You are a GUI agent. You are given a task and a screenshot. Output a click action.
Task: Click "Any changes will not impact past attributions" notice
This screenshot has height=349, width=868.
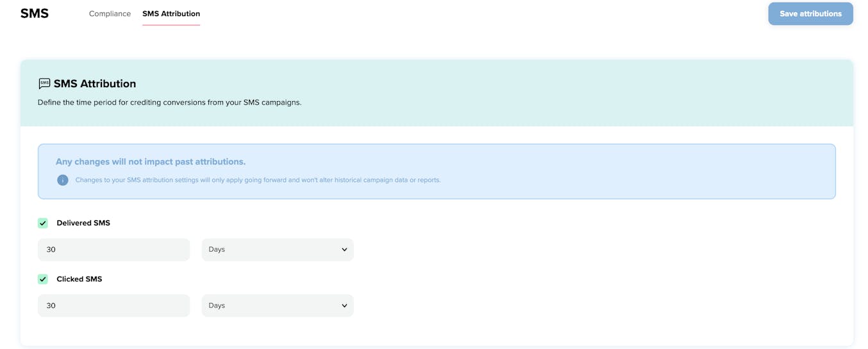click(x=151, y=162)
